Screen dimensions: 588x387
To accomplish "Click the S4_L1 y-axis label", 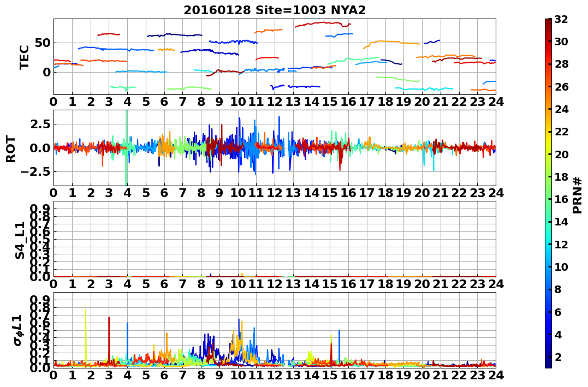I will [20, 240].
